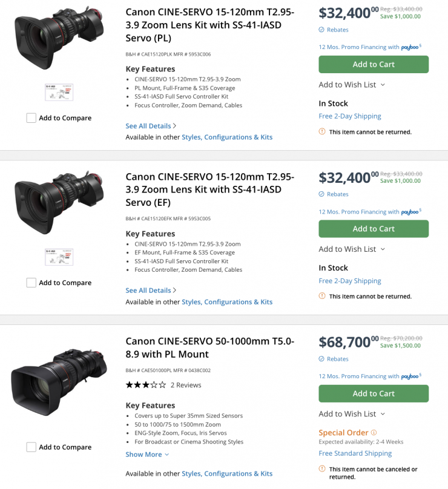448x489 pixels.
Task: Click Rebates badge icon for 50-1000mm lens
Action: point(321,359)
